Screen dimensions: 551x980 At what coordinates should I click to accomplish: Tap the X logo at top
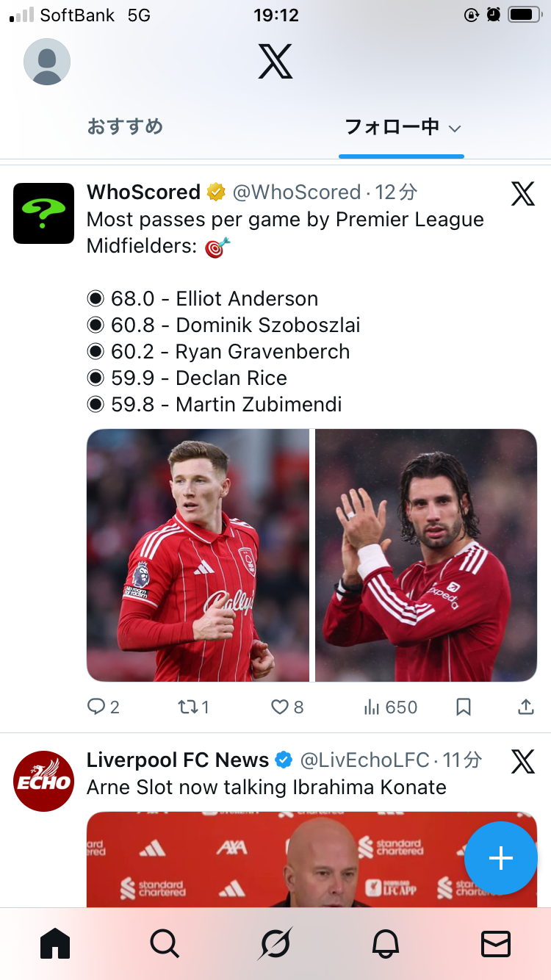coord(275,62)
